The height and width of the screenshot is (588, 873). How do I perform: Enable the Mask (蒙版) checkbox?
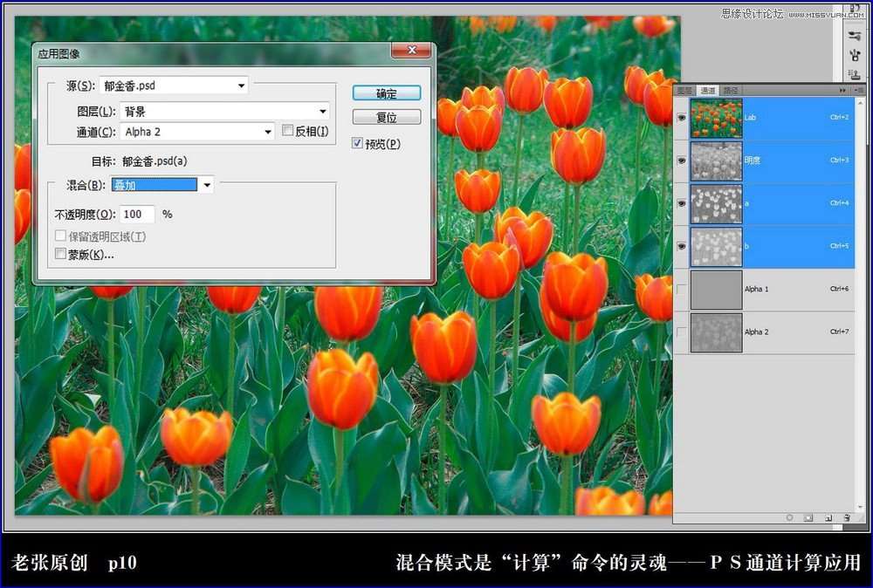[61, 254]
